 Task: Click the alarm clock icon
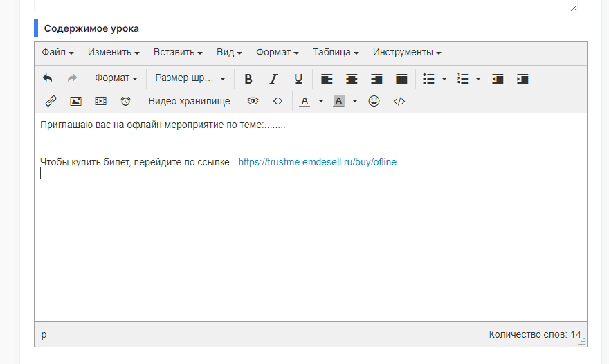[125, 101]
